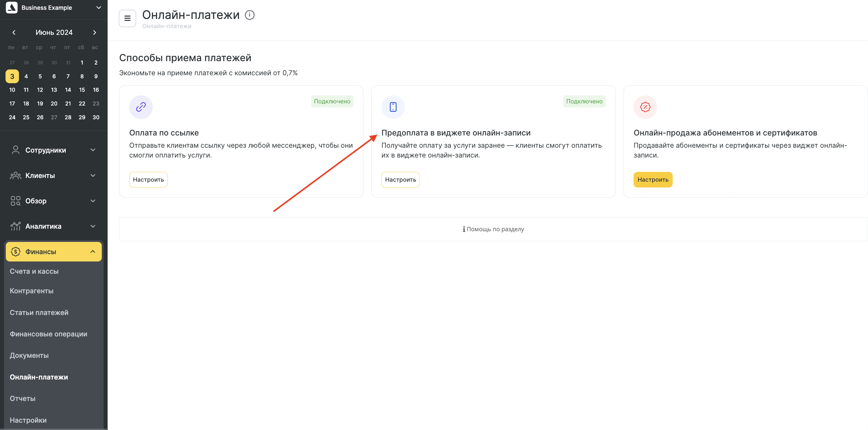Expand the Обзор section chevron

(x=93, y=201)
